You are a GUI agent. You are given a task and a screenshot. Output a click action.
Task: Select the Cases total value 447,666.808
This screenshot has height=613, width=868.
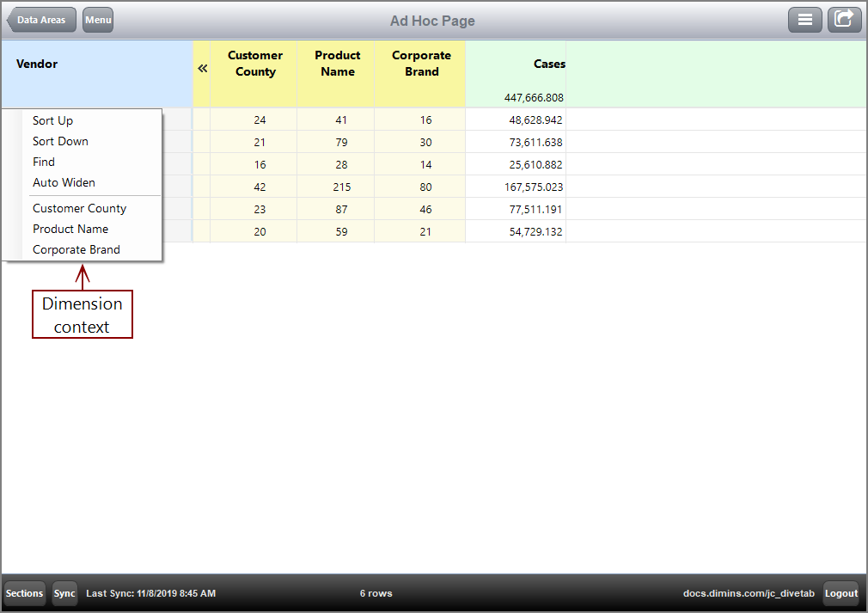534,97
